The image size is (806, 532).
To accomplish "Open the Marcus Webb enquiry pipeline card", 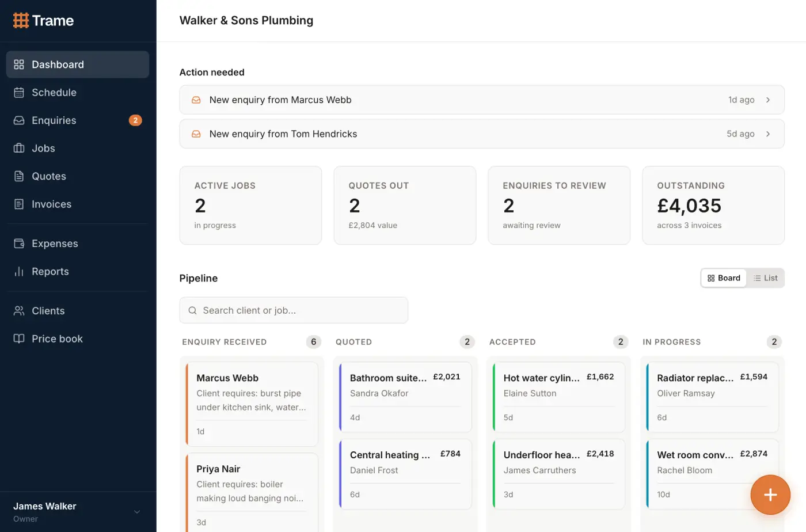I will pyautogui.click(x=252, y=404).
